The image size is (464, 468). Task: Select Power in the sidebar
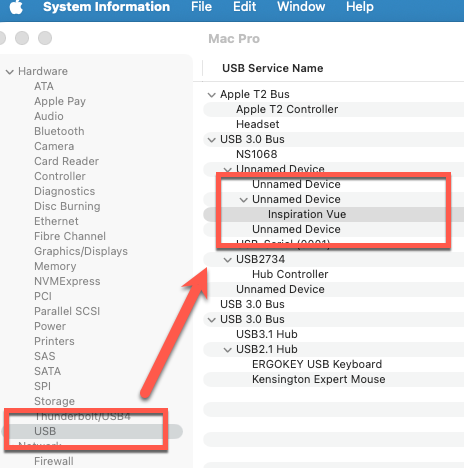[50, 326]
